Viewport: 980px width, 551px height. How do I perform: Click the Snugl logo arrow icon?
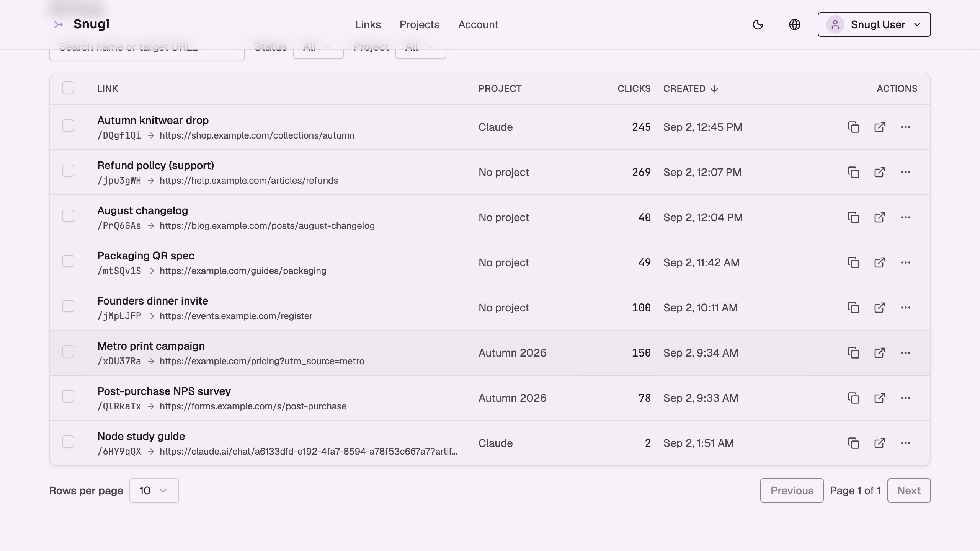(x=58, y=24)
